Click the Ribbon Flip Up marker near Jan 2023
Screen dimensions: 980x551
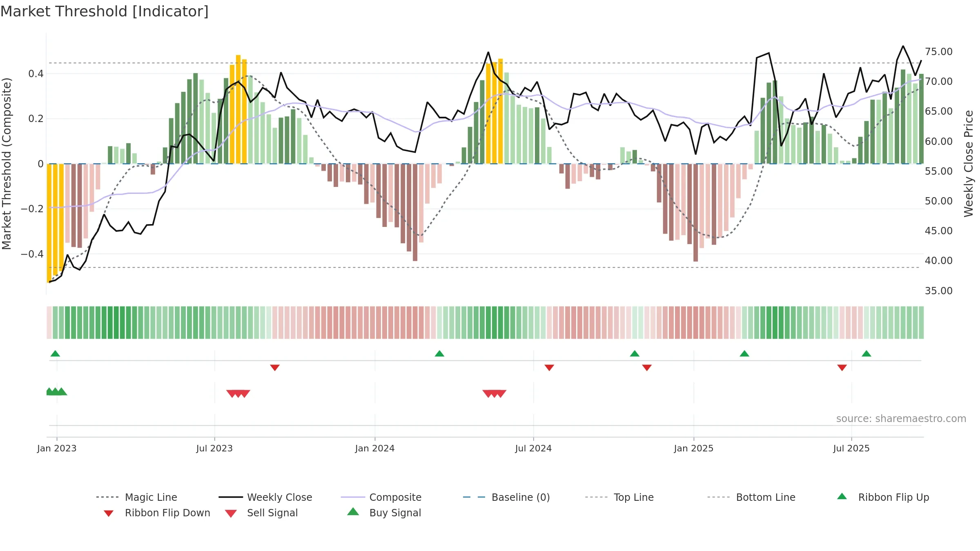click(x=55, y=353)
